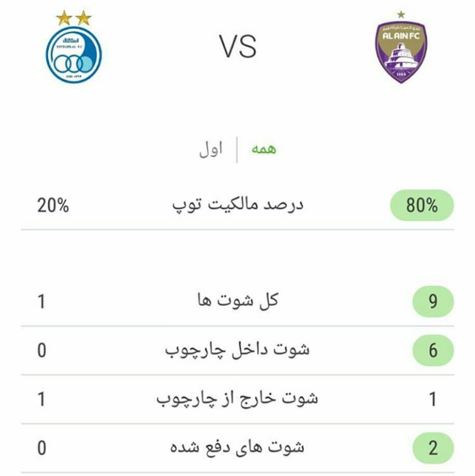Click Esteghlal's blocked shots value 0
The width and height of the screenshot is (475, 476).
coord(42,448)
